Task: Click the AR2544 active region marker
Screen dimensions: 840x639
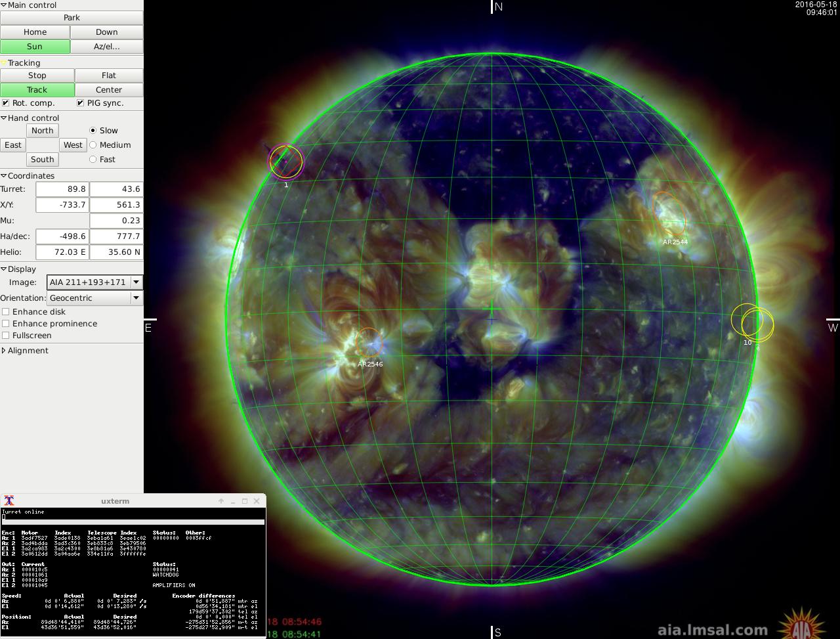Action: [671, 214]
